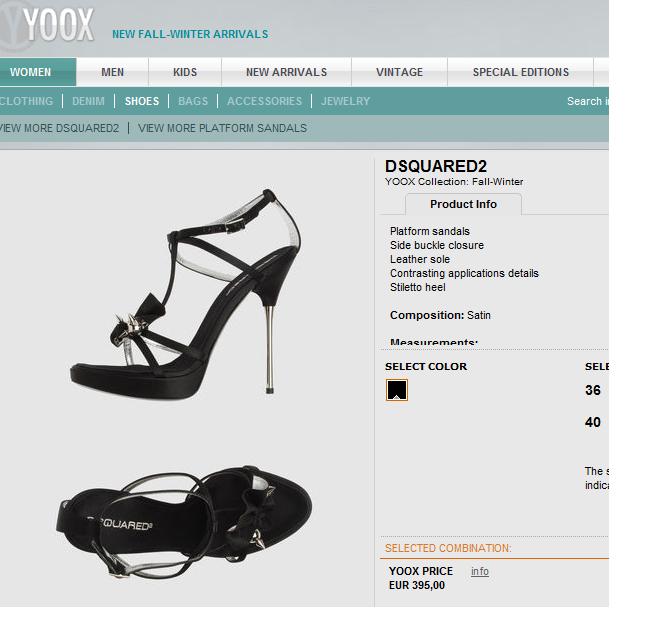Choose the black color swatch
The image size is (667, 626).
(x=396, y=390)
